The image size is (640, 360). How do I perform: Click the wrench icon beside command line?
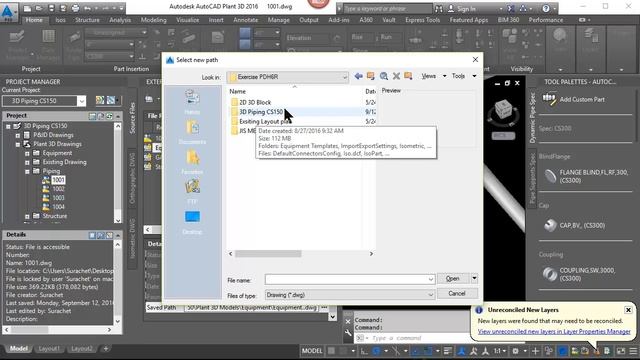(x=348, y=333)
